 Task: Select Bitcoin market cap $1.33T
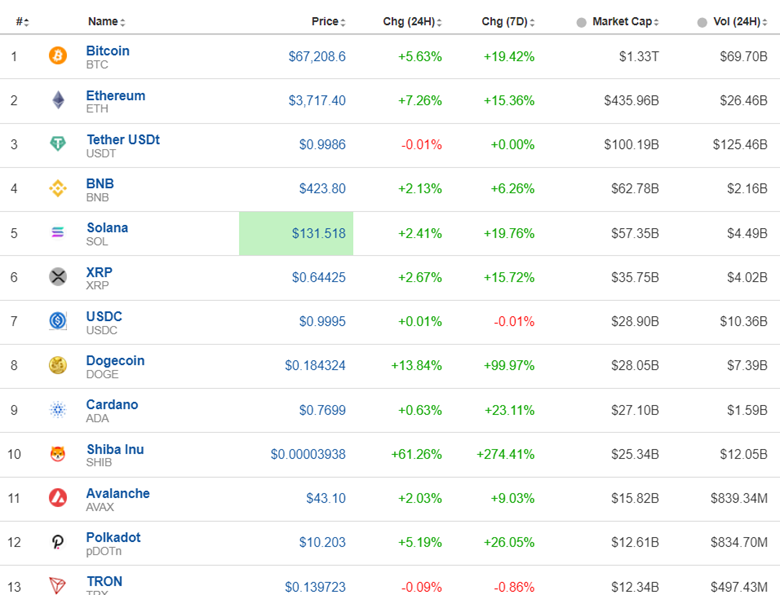click(639, 56)
